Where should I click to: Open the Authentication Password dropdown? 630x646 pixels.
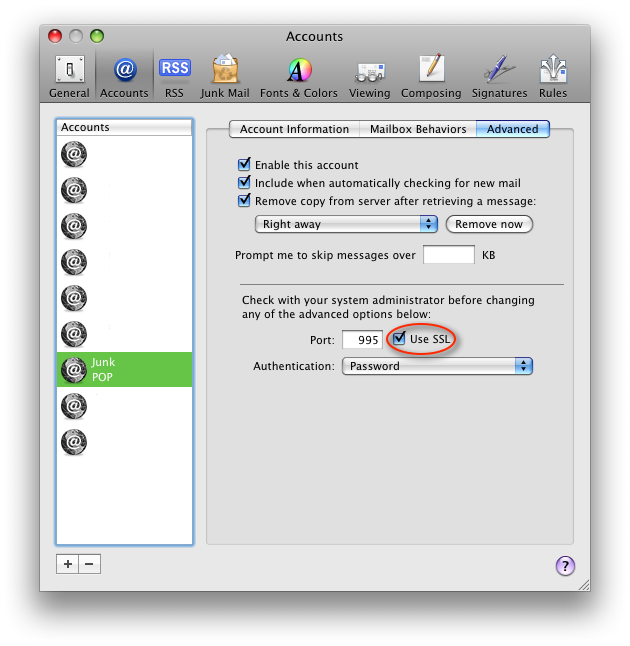tap(437, 366)
